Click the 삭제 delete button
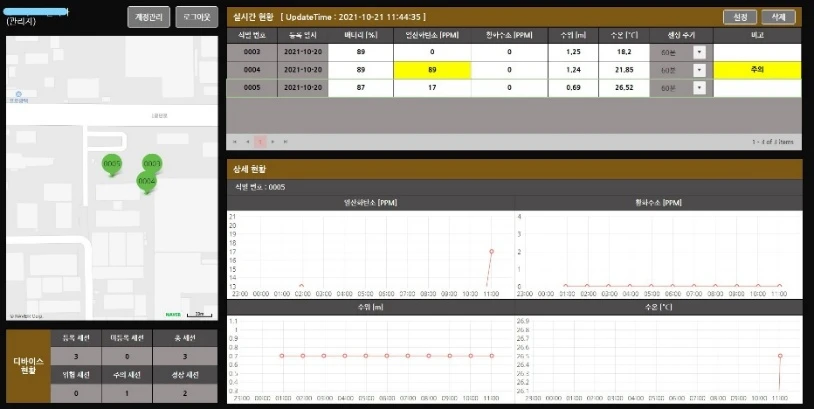 778,17
